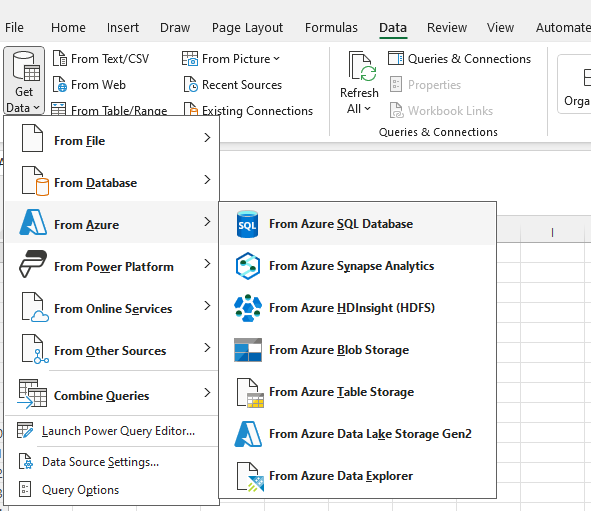The height and width of the screenshot is (511, 591).
Task: Switch to the Automate tab
Action: click(x=563, y=28)
